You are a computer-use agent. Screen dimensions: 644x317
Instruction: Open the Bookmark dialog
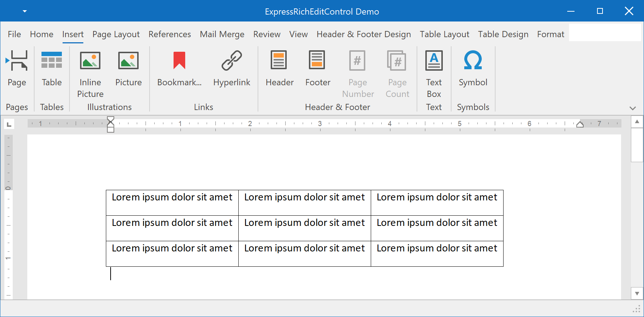coord(179,60)
